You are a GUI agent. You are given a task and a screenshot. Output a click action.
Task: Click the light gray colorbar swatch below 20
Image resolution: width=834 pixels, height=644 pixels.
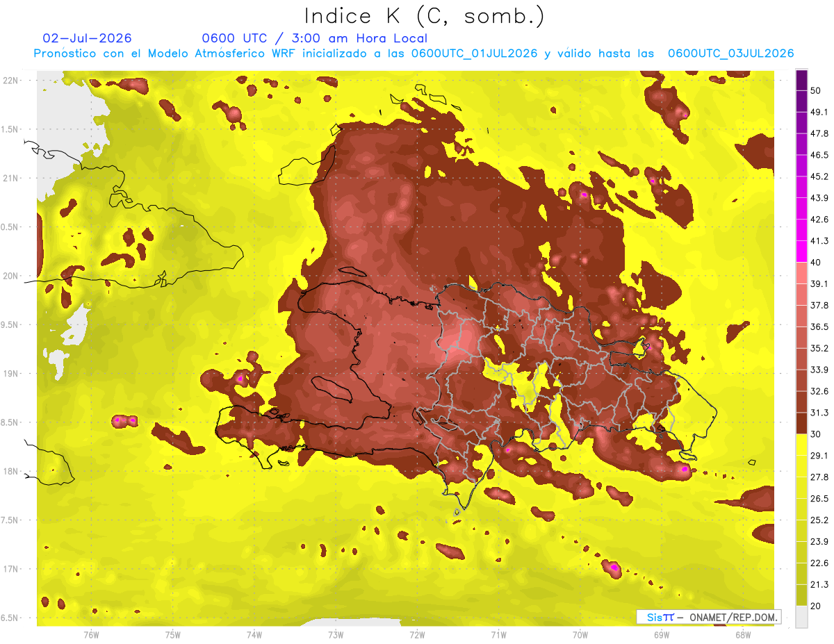(x=801, y=616)
